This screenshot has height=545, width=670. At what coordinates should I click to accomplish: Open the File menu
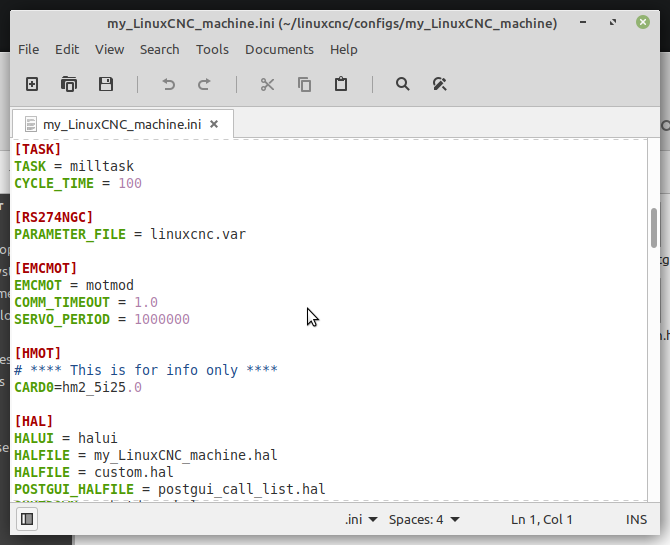[29, 50]
